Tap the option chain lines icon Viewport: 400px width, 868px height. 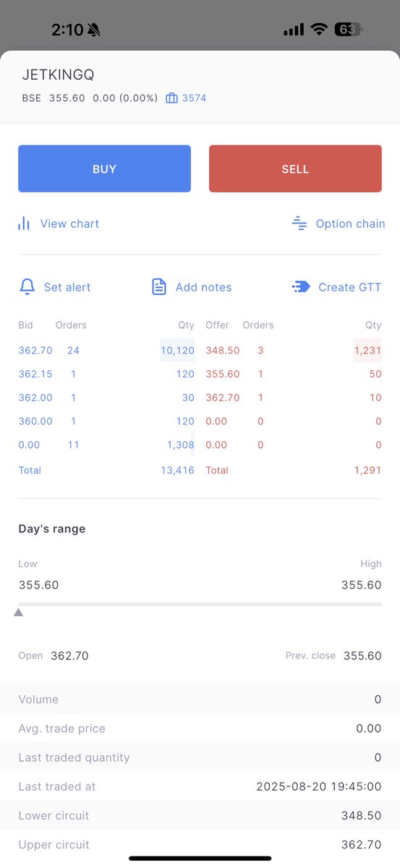tap(299, 224)
